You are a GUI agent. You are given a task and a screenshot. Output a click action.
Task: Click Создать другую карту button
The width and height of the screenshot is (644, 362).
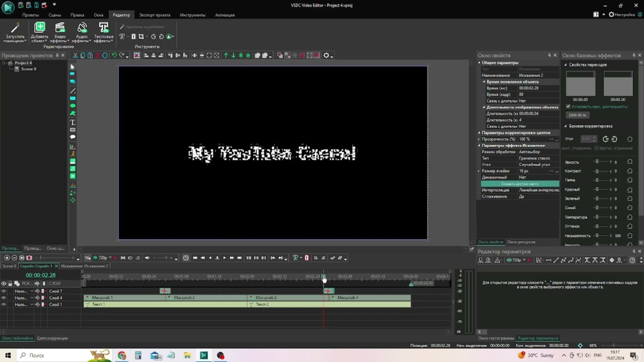click(x=520, y=184)
